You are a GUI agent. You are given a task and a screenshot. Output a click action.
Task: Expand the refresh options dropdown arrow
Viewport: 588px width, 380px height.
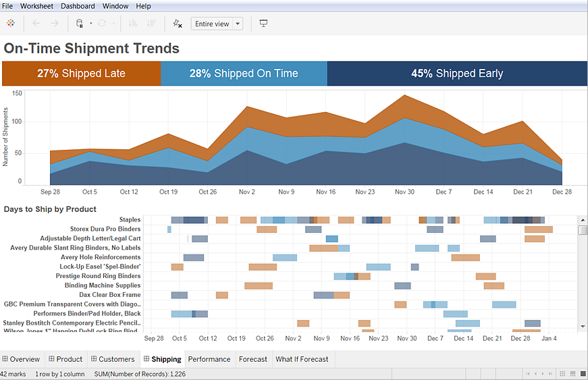click(113, 24)
